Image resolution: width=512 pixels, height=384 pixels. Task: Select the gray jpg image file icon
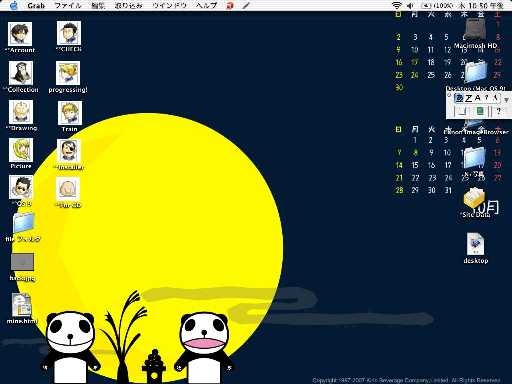pyautogui.click(x=22, y=262)
